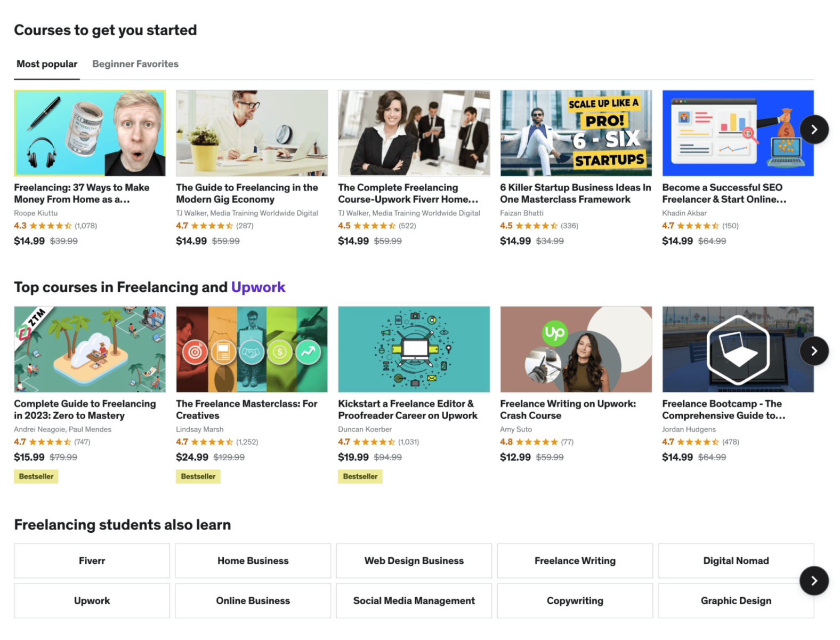
Task: Click the Social Media Management topic
Action: (414, 601)
